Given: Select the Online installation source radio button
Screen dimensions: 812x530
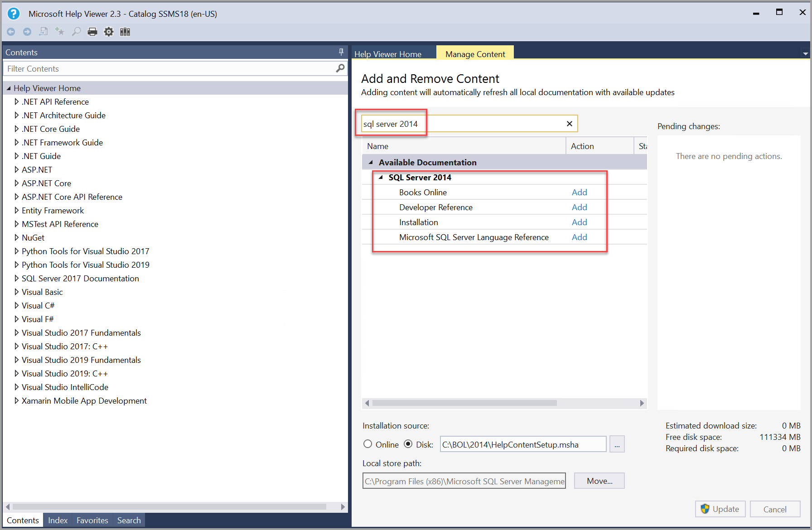Looking at the screenshot, I should coord(367,444).
